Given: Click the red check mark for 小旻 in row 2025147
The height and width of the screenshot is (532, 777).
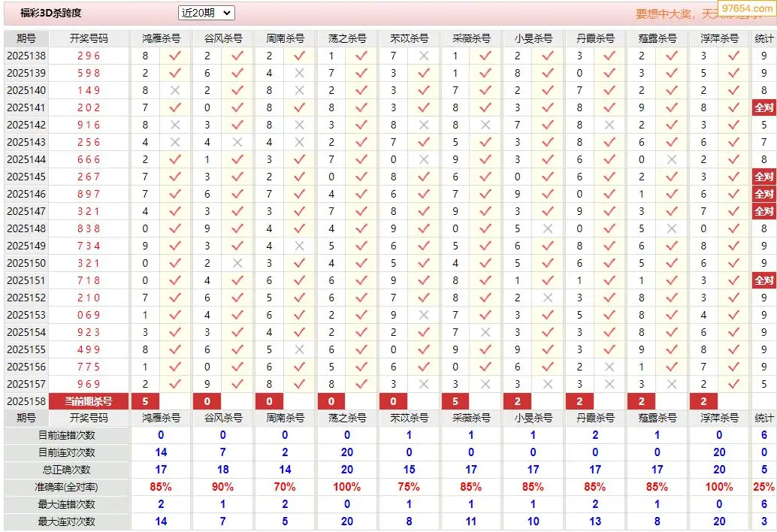Looking at the screenshot, I should click(x=548, y=211).
